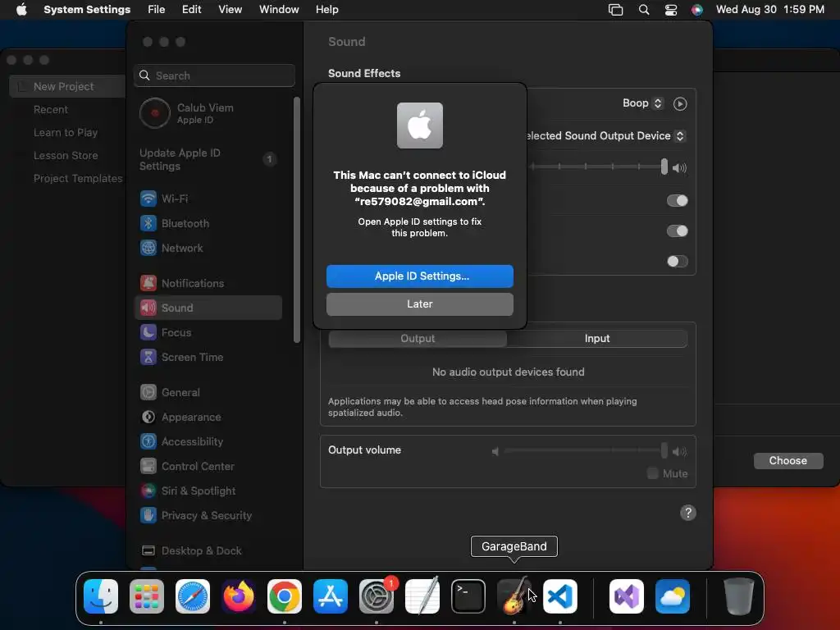Open Finder from the Dock
Viewport: 840px width, 630px height.
pos(101,596)
